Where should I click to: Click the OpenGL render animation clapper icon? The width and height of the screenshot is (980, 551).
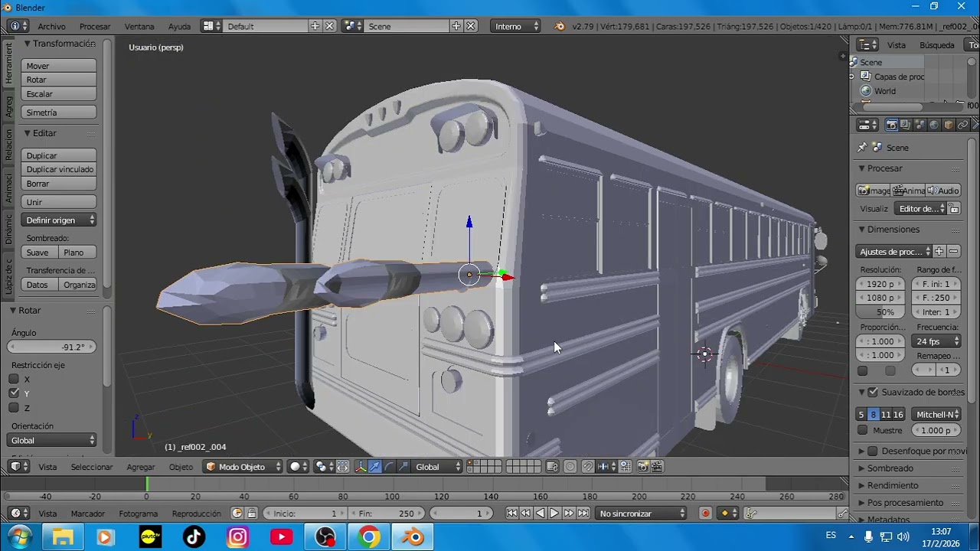click(x=657, y=467)
